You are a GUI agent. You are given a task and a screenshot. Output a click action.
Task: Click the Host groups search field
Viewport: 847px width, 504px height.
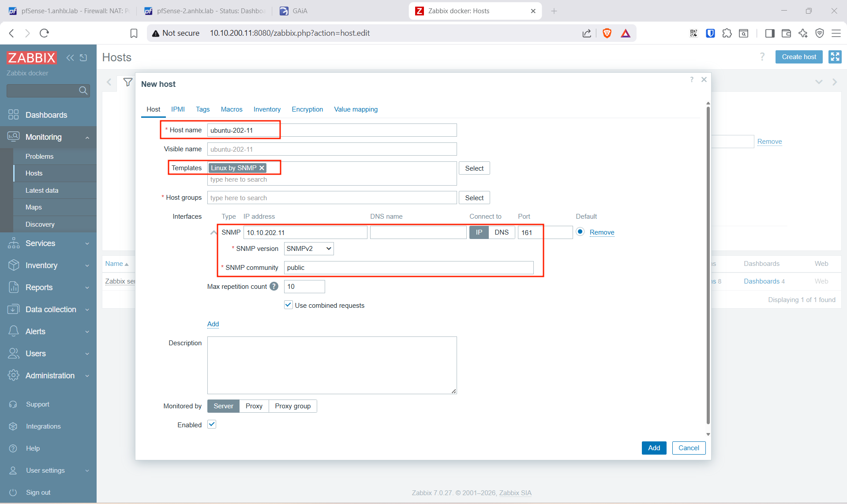pyautogui.click(x=332, y=198)
